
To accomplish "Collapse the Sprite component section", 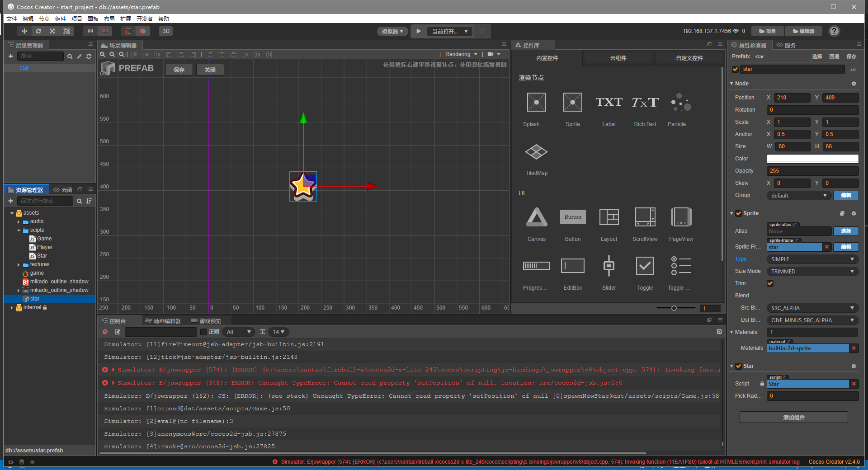I will click(731, 213).
